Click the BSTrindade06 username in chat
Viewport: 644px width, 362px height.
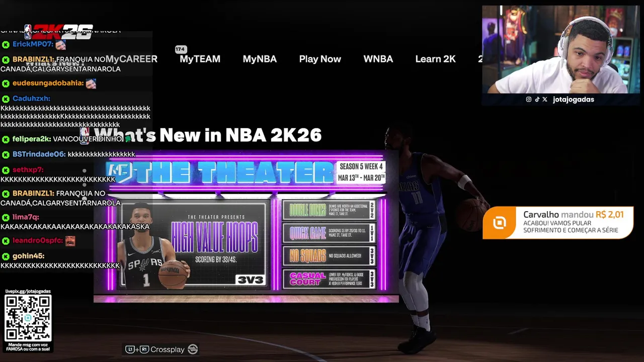pyautogui.click(x=39, y=155)
